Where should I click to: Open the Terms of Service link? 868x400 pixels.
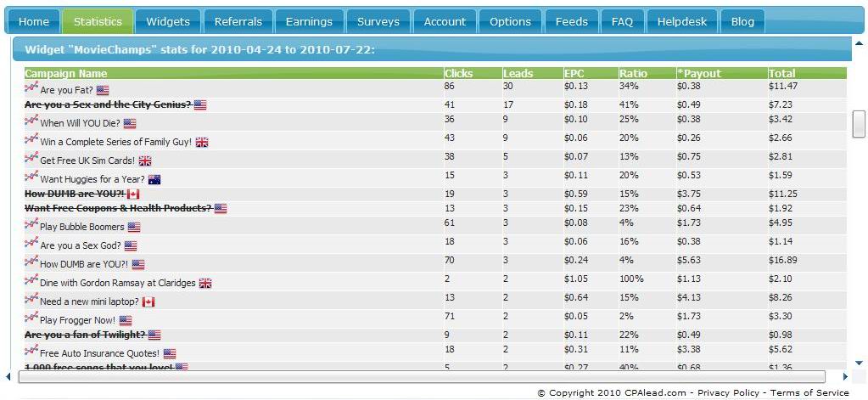(x=809, y=393)
